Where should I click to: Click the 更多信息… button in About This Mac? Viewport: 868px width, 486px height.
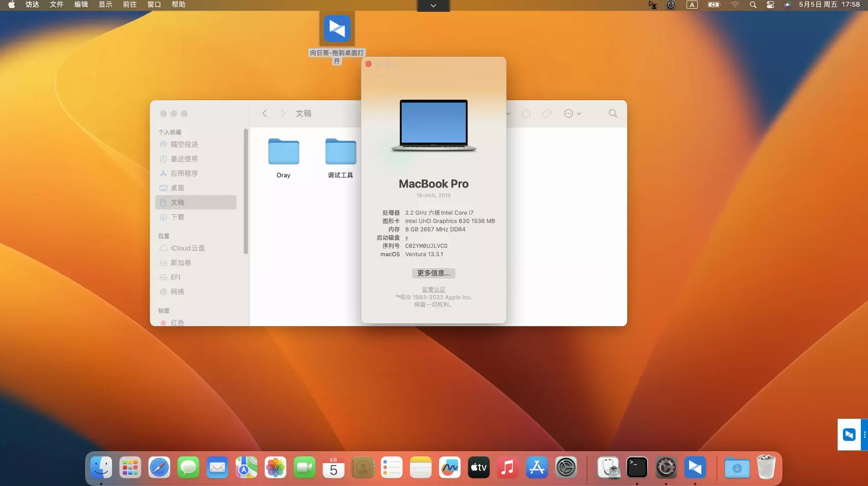433,273
